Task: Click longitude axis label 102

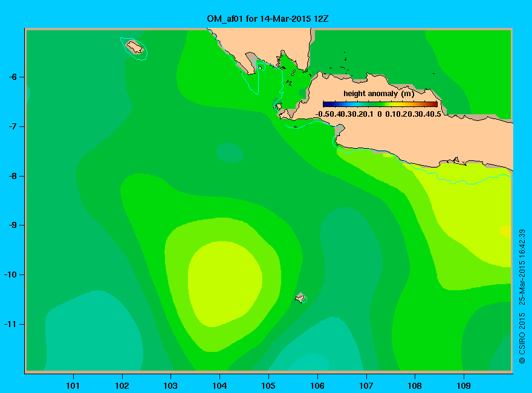Action: click(x=122, y=386)
